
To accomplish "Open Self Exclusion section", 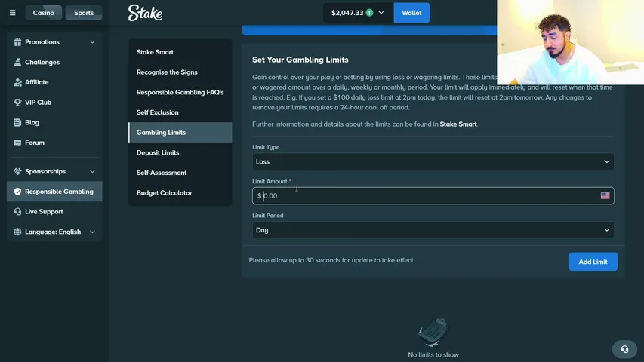I will 180,112.
